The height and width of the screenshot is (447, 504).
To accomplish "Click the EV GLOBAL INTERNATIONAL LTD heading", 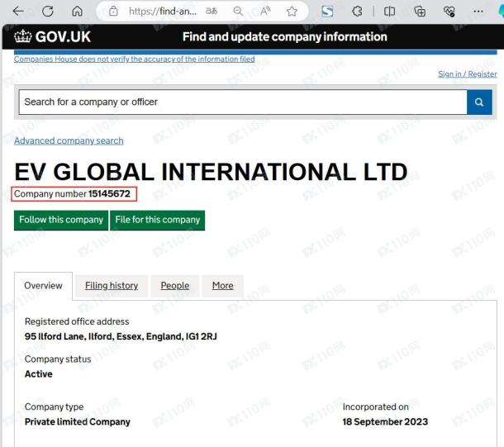I will tap(211, 172).
